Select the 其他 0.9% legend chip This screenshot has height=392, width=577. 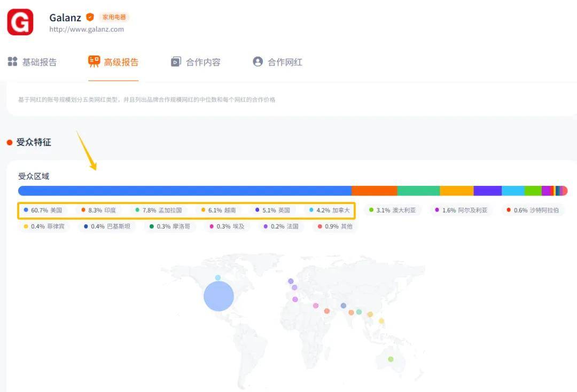pyautogui.click(x=336, y=226)
